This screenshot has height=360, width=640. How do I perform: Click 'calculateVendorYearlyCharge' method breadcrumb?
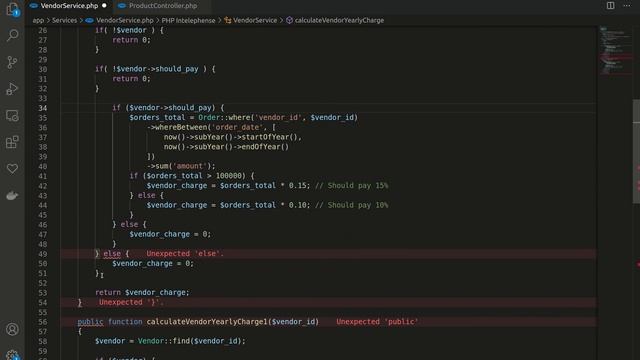[x=339, y=20]
